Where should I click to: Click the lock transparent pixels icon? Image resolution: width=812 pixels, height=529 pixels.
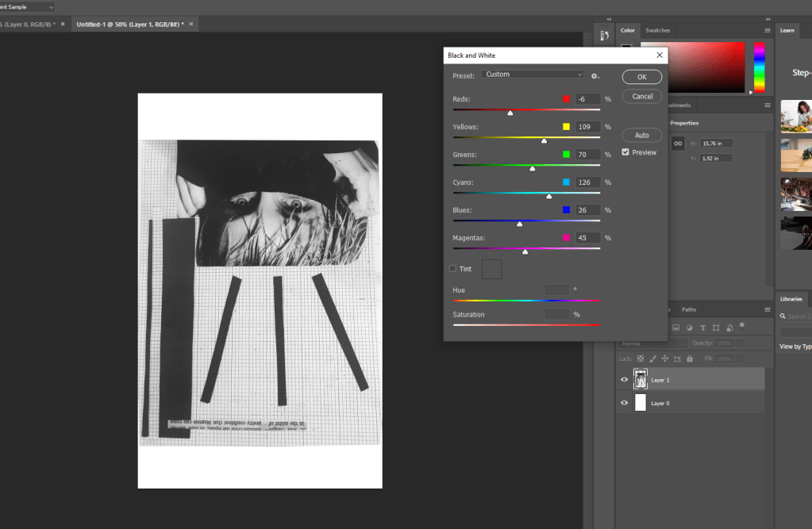pyautogui.click(x=641, y=358)
